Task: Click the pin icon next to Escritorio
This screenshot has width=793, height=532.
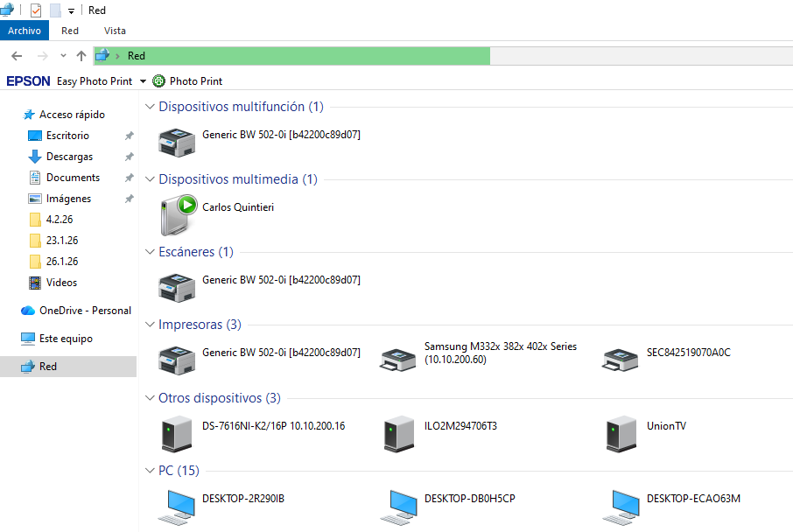Action: [x=130, y=136]
